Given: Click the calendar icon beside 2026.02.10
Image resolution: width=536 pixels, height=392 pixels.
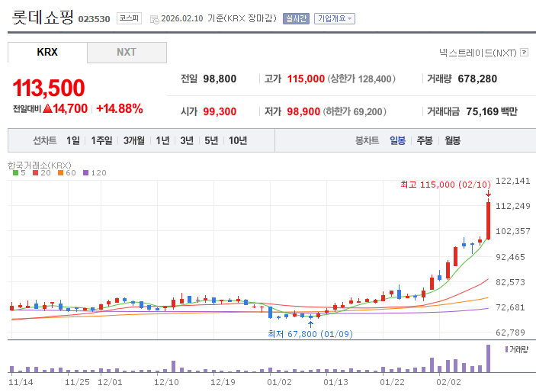Looking at the screenshot, I should coord(155,20).
